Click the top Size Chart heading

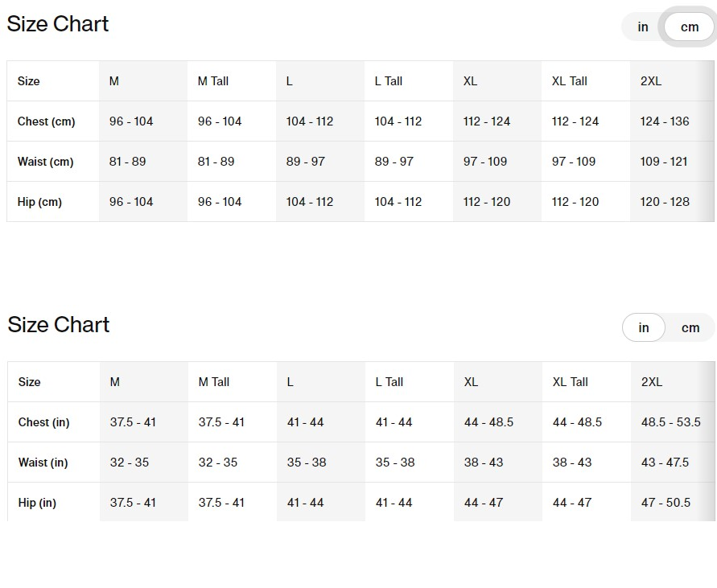point(58,24)
